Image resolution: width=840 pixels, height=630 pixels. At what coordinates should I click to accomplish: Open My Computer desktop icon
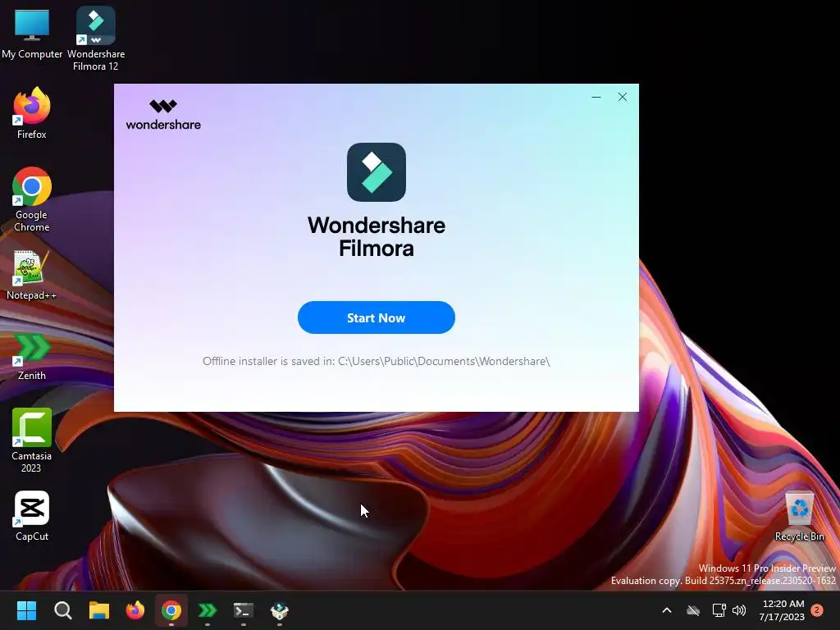point(32,34)
